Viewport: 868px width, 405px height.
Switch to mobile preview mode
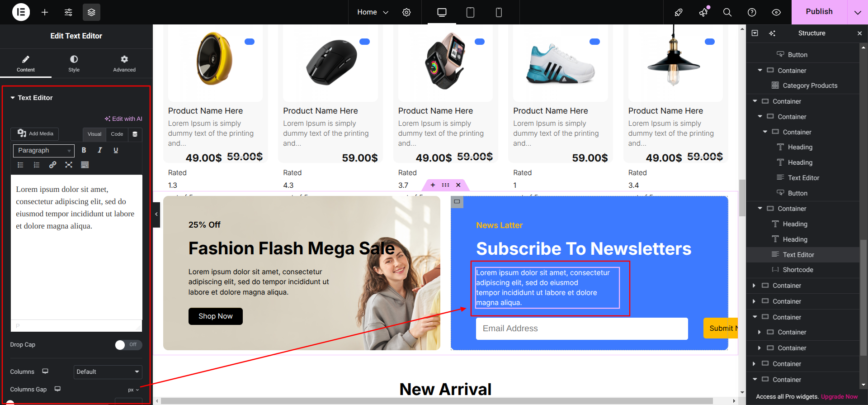point(499,12)
